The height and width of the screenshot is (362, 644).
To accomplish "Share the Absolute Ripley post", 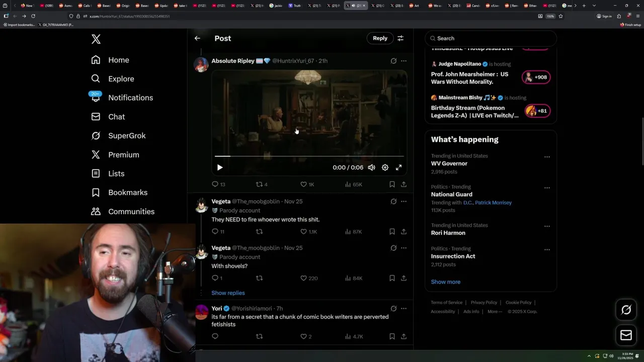I will point(404,185).
